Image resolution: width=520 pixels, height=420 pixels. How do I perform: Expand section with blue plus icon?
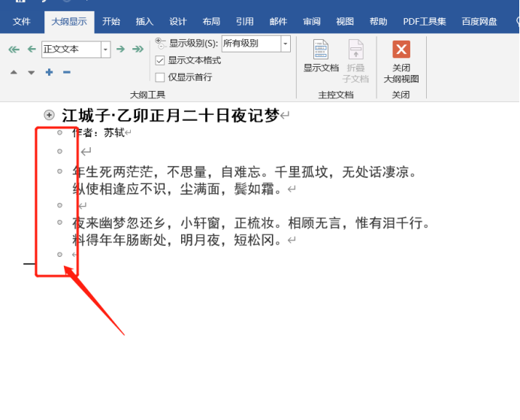(49, 72)
